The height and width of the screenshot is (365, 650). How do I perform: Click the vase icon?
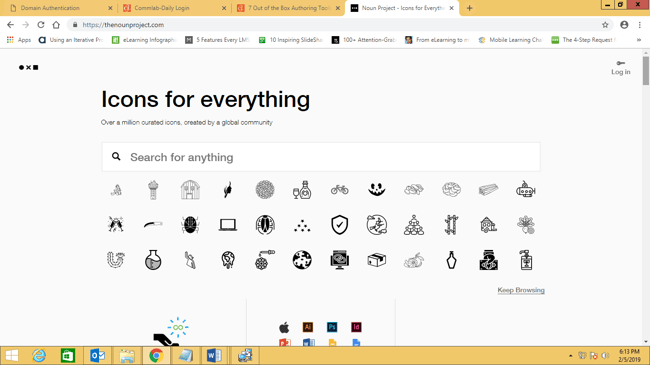pyautogui.click(x=451, y=260)
